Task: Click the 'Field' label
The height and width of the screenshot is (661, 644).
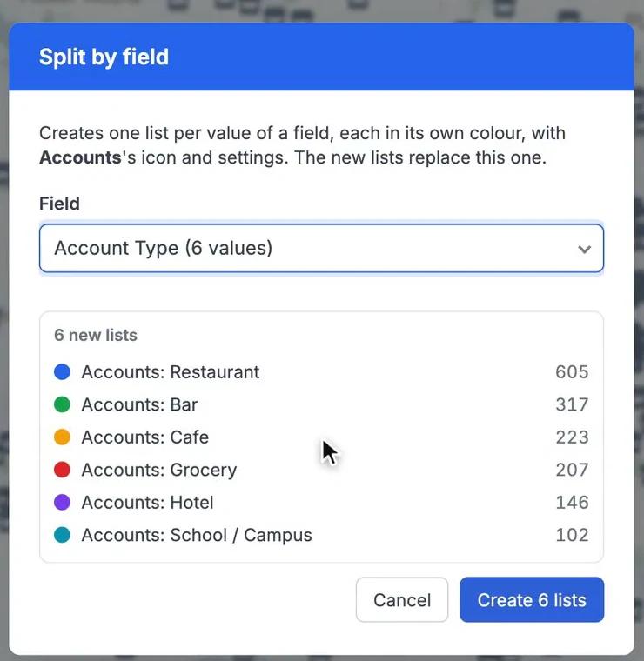Action: (59, 204)
